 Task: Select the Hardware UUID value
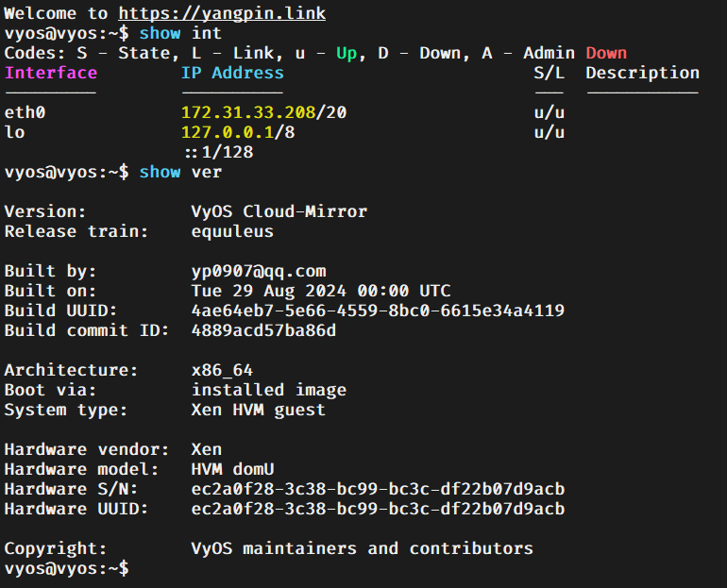coord(378,510)
